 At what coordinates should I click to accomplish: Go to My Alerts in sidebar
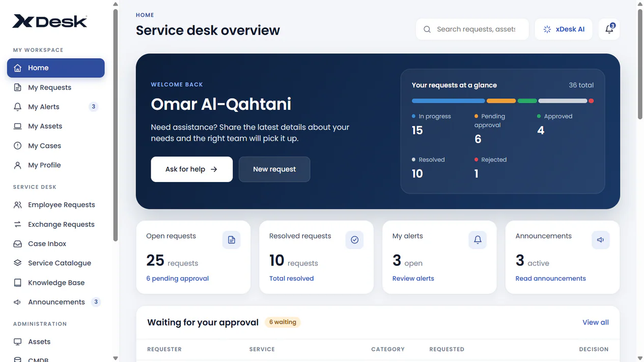point(56,107)
